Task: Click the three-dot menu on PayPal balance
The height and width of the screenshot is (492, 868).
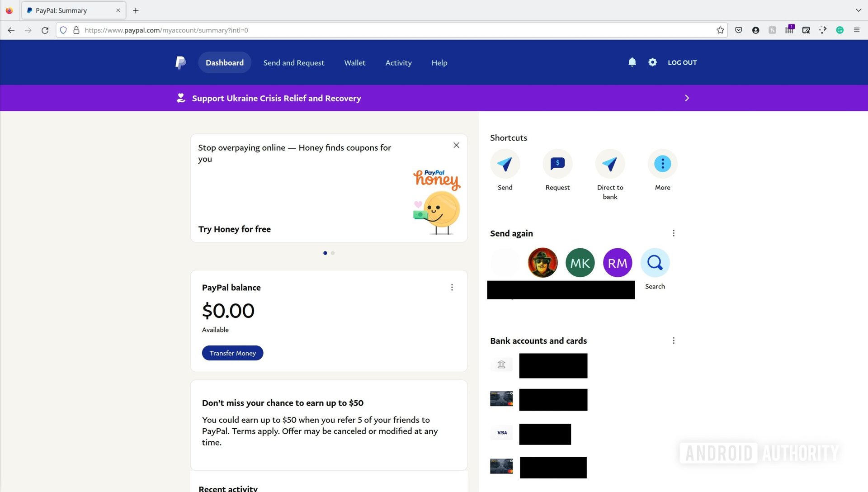Action: 453,287
